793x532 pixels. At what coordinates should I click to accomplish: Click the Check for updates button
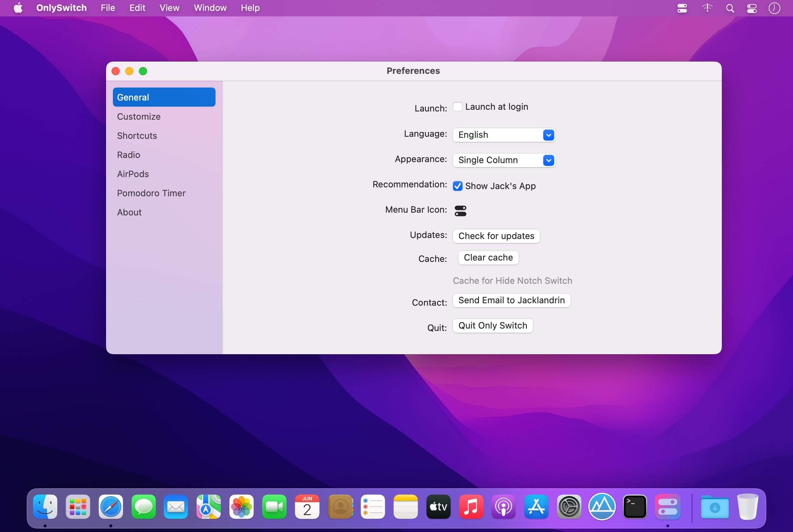(496, 236)
